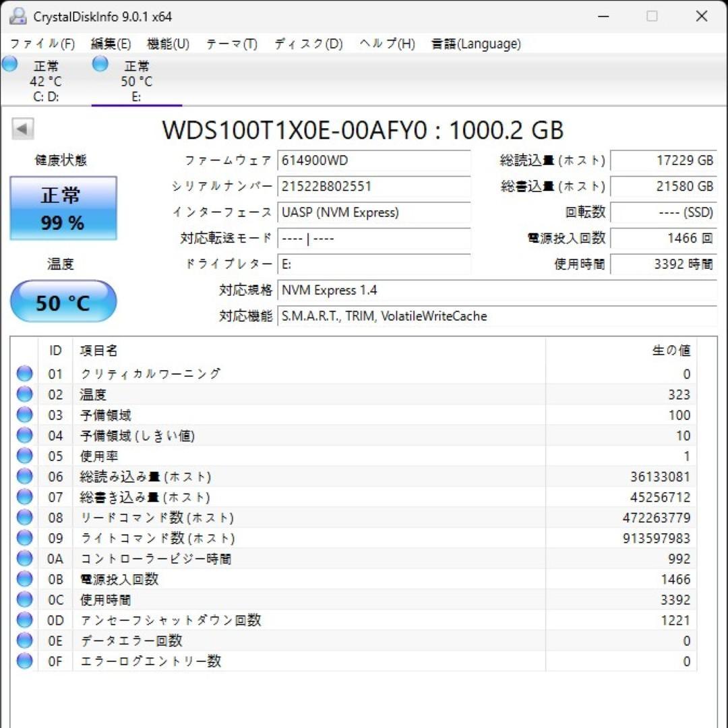The width and height of the screenshot is (728, 728).
Task: Click the blue status icon for エラーログエントリー数
Action: pyautogui.click(x=24, y=661)
